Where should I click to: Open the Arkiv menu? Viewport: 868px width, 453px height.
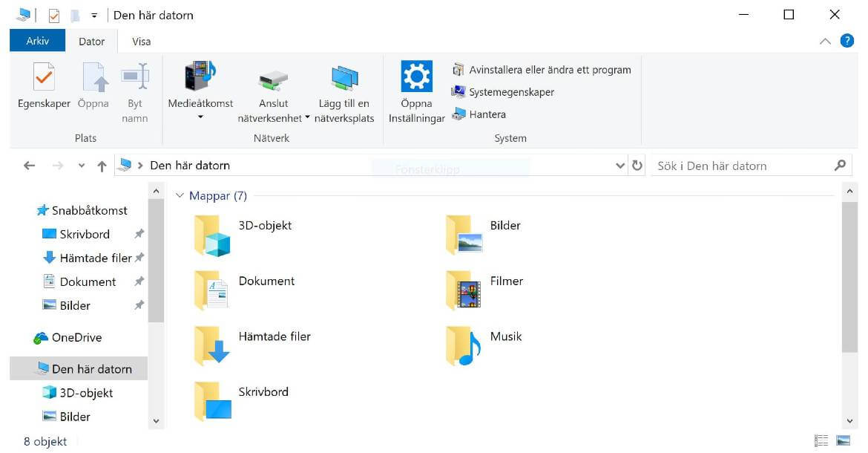[36, 41]
